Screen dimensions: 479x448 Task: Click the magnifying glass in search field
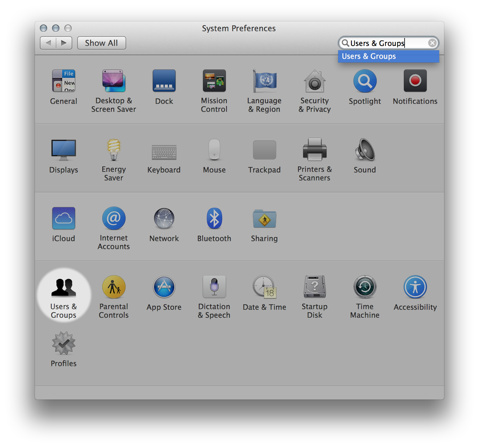point(345,43)
